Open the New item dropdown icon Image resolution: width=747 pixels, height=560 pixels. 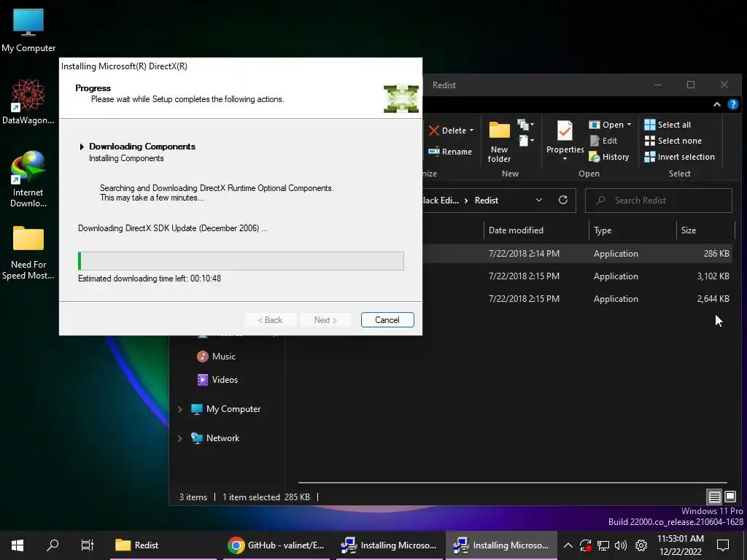tap(525, 125)
